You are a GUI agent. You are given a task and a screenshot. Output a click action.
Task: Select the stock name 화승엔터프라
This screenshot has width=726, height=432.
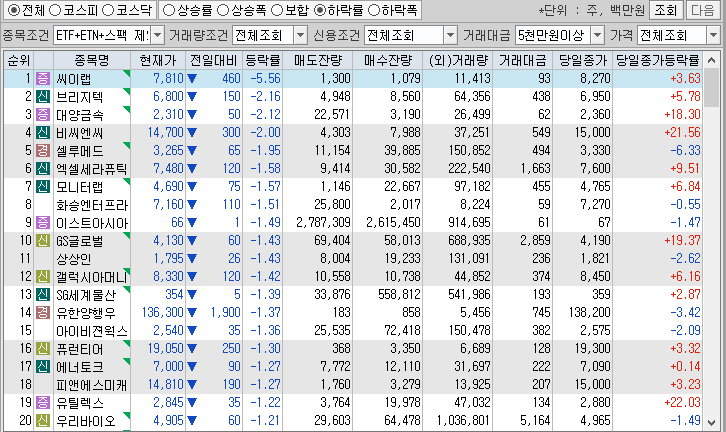(92, 205)
